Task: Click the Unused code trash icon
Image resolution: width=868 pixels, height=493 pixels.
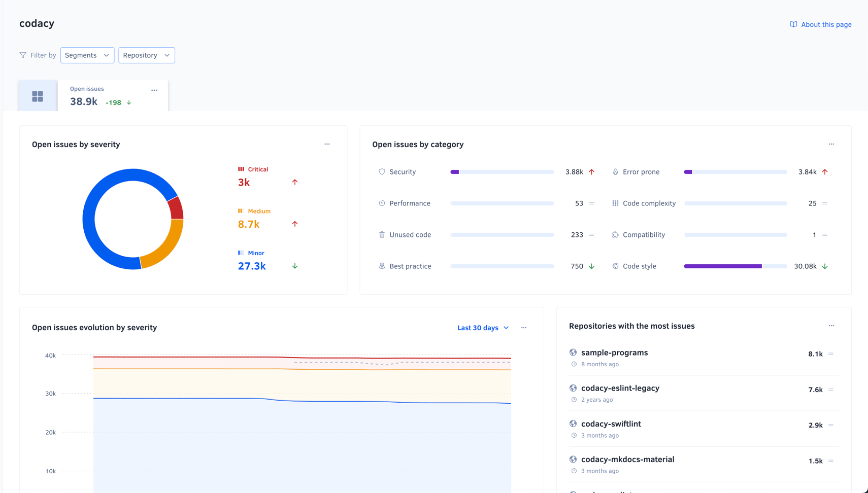Action: (382, 235)
